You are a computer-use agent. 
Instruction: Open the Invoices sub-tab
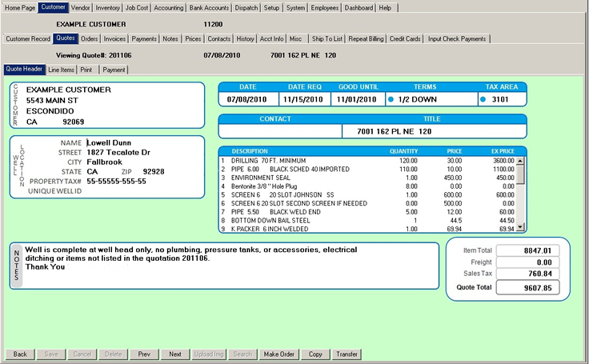[114, 38]
